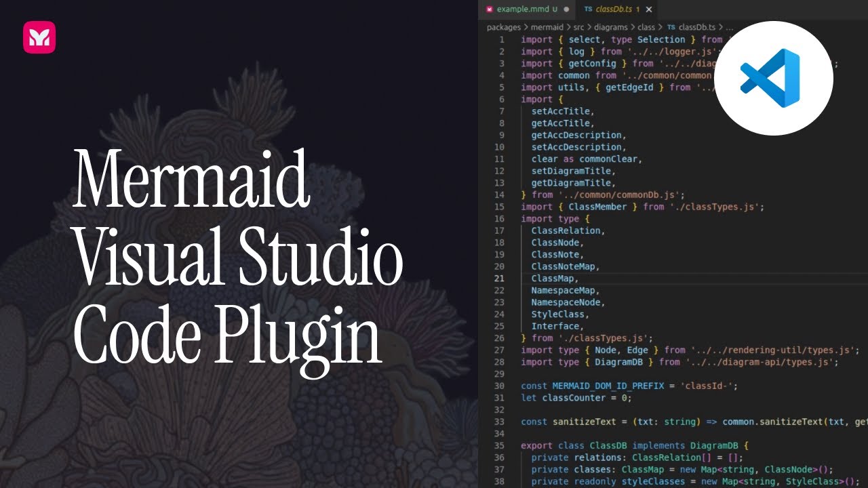
Task: Click line number 21 in the gutter
Action: tap(499, 279)
